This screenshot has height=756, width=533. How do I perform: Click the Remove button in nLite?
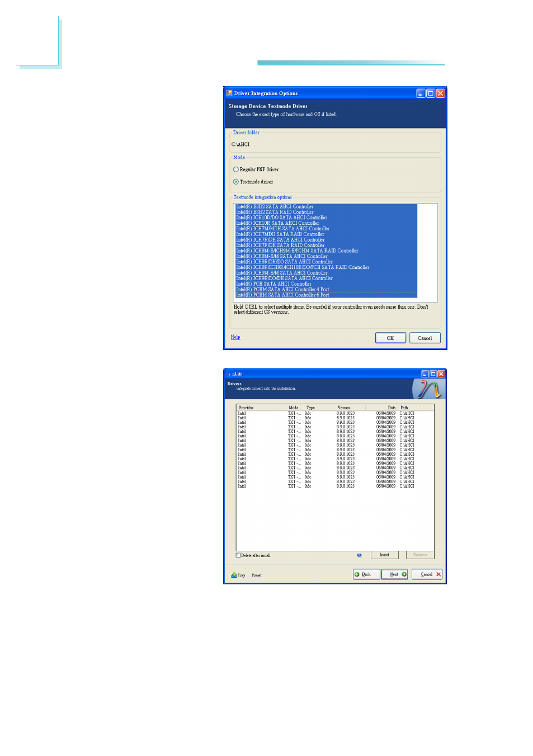point(420,555)
